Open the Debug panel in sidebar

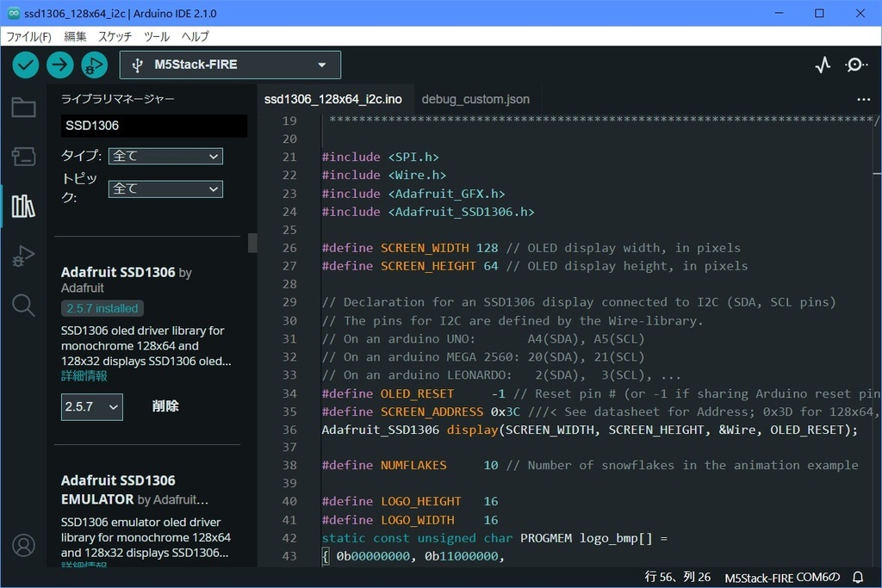23,256
